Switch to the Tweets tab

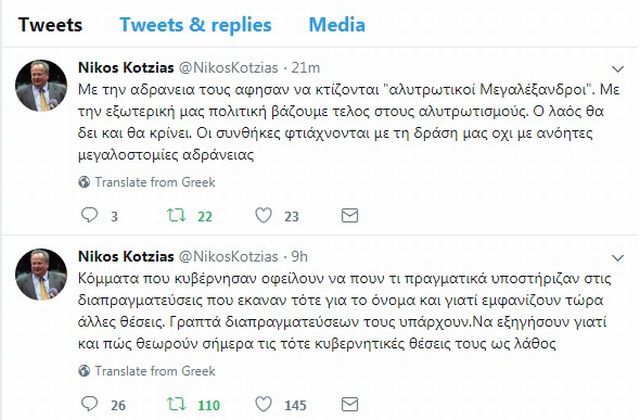point(50,24)
